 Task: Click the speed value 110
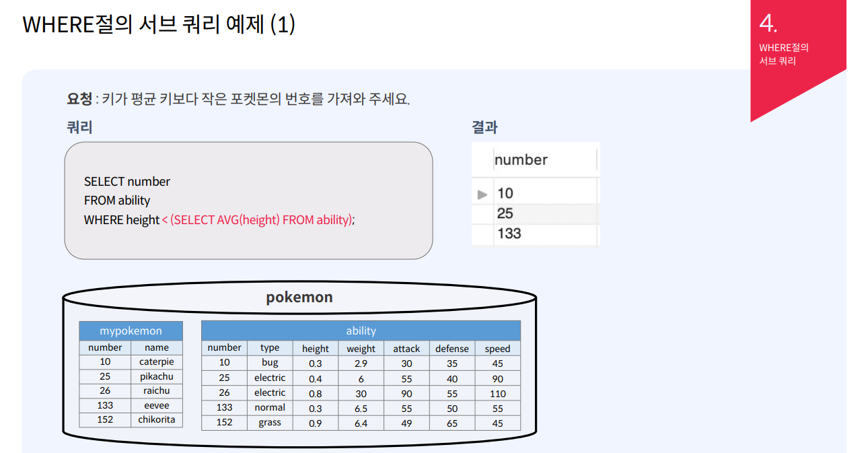(x=498, y=393)
